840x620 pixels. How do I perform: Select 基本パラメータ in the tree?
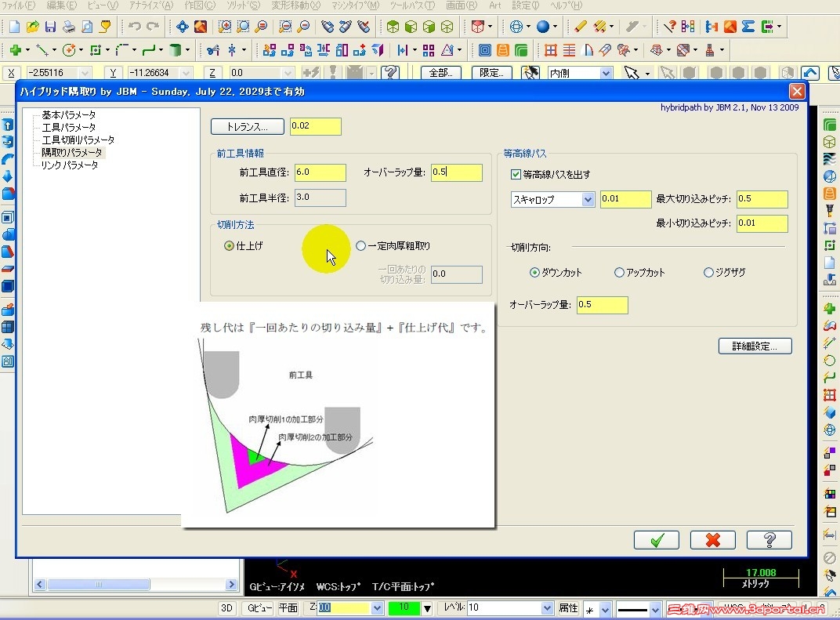tap(69, 114)
